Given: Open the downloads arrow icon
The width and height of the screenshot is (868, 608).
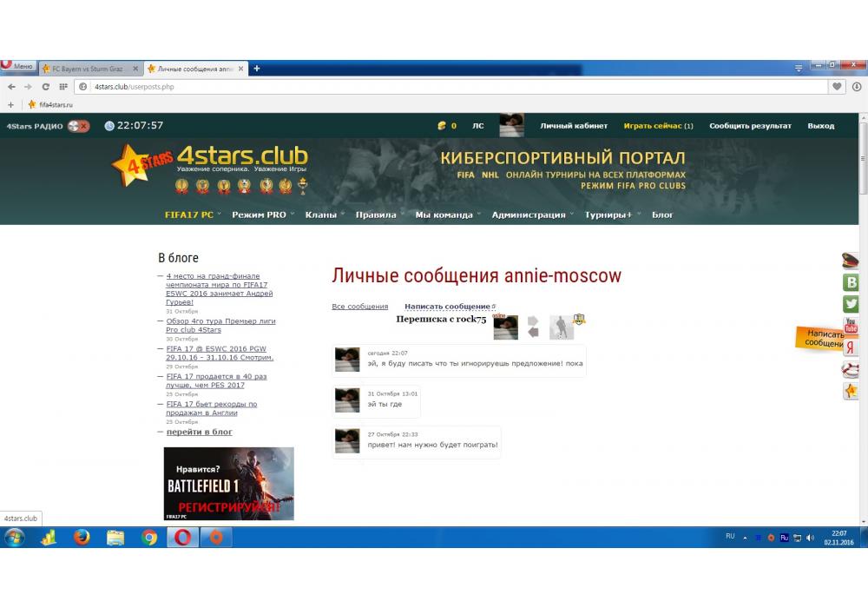Looking at the screenshot, I should click(857, 86).
